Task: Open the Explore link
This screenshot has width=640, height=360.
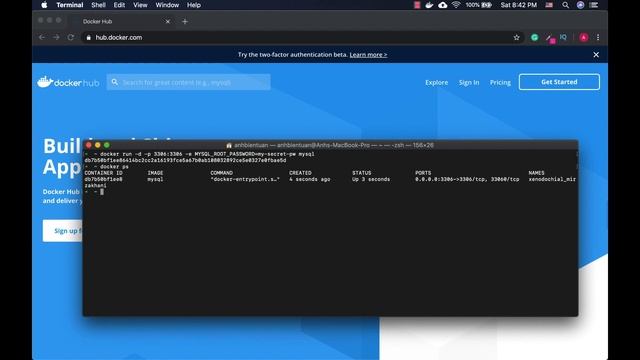Action: pos(436,82)
